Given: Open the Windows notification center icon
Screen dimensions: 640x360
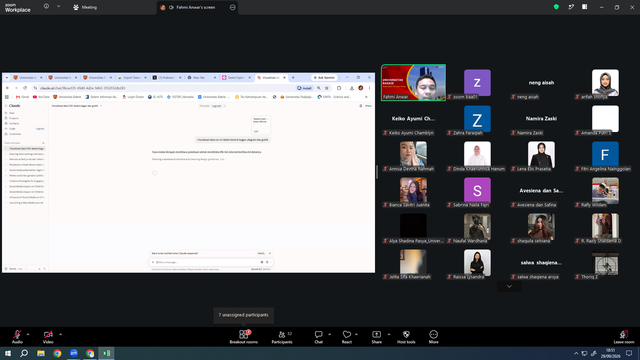Looking at the screenshot, I should [629, 353].
